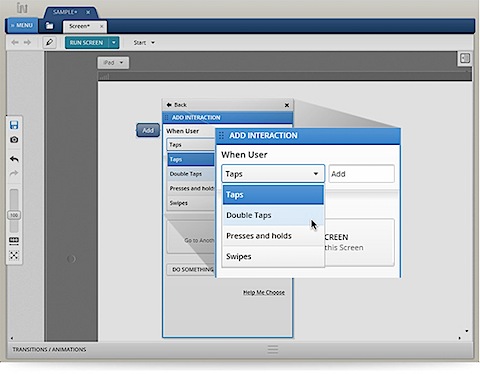Screen dimensions: 480x374
Task: Click Help Me Choose link
Action: point(264,292)
